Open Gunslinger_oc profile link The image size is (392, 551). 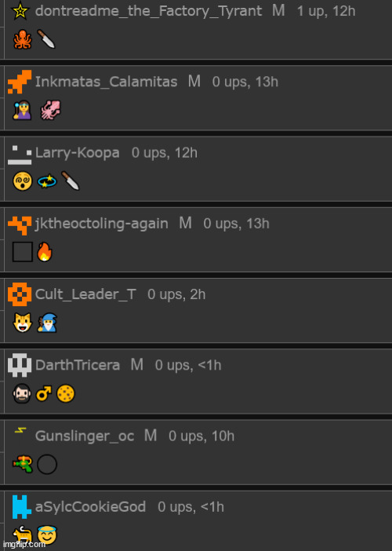(x=85, y=436)
